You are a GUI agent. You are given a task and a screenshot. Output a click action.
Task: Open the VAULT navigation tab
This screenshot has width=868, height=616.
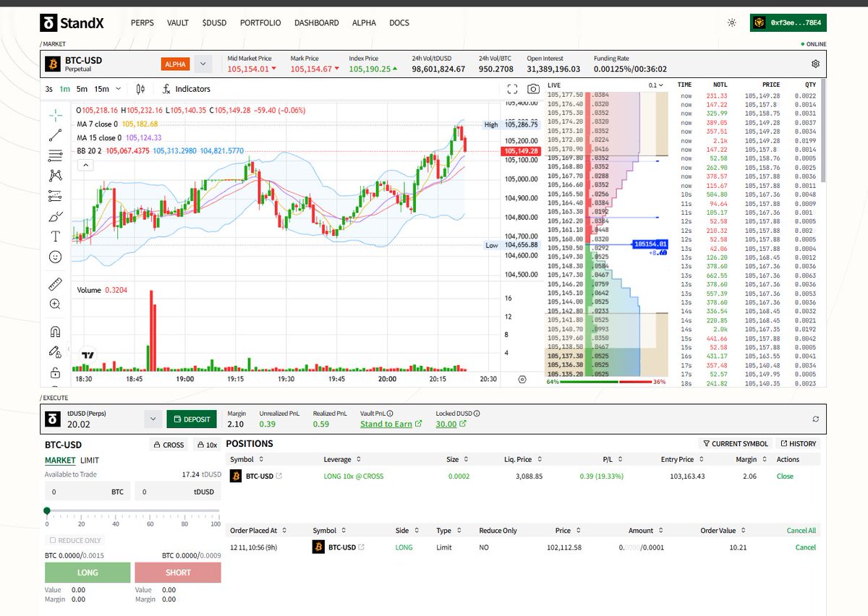(x=178, y=23)
